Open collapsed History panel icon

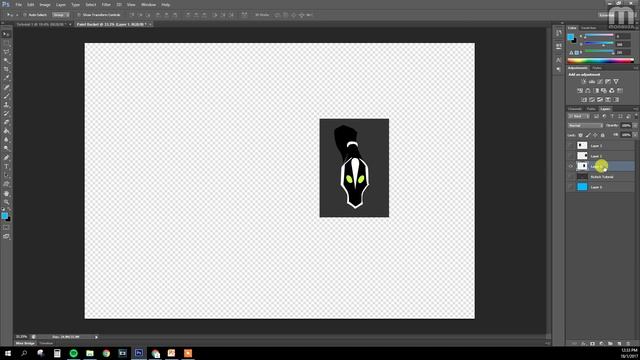(x=559, y=33)
